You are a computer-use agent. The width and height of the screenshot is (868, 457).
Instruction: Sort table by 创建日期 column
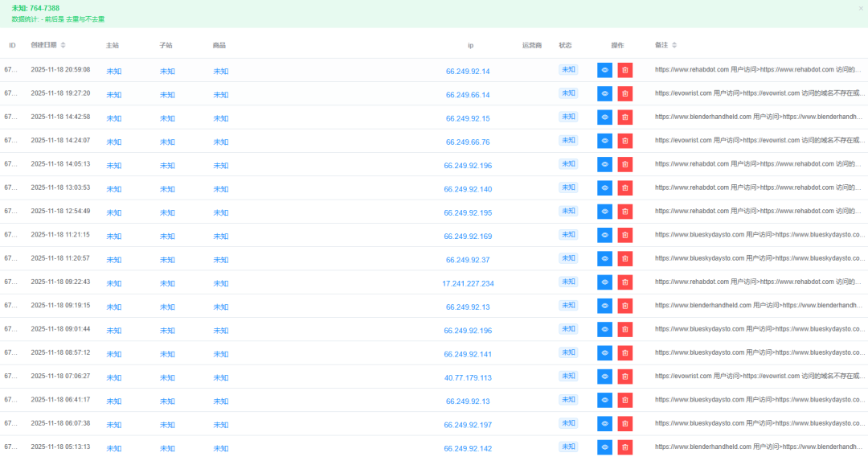(63, 45)
